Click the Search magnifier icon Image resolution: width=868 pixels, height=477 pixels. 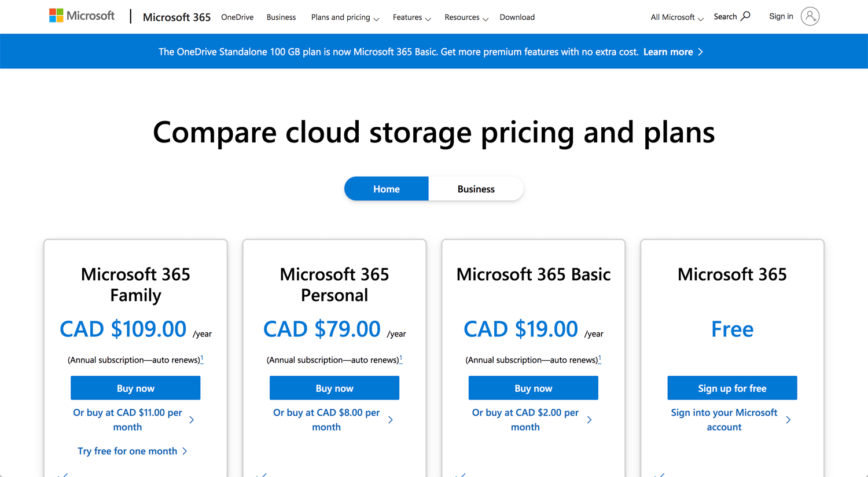745,16
